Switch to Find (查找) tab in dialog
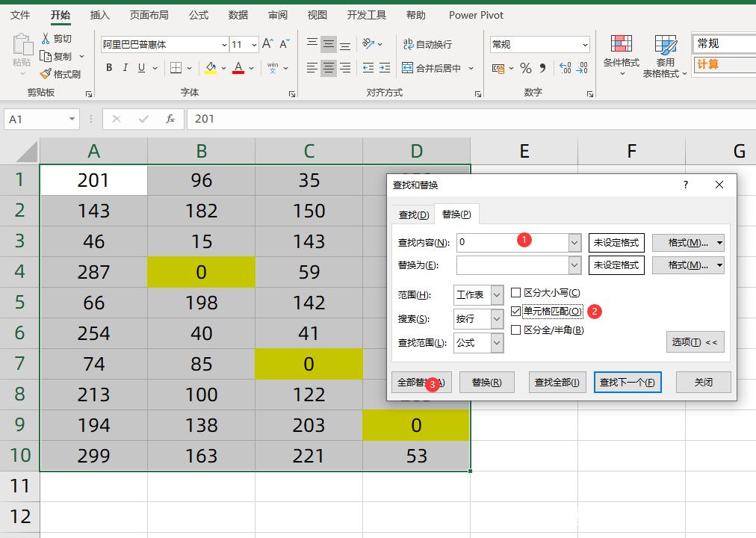Image resolution: width=756 pixels, height=538 pixels. 414,215
